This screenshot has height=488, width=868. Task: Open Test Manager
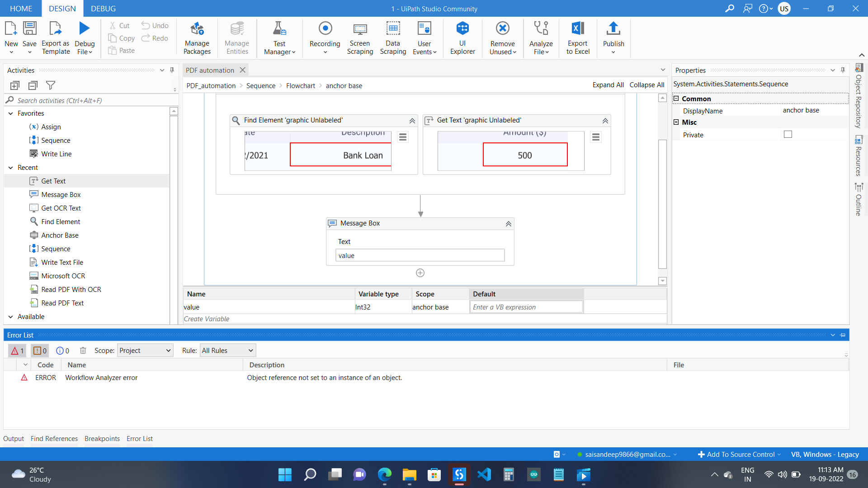click(x=279, y=38)
